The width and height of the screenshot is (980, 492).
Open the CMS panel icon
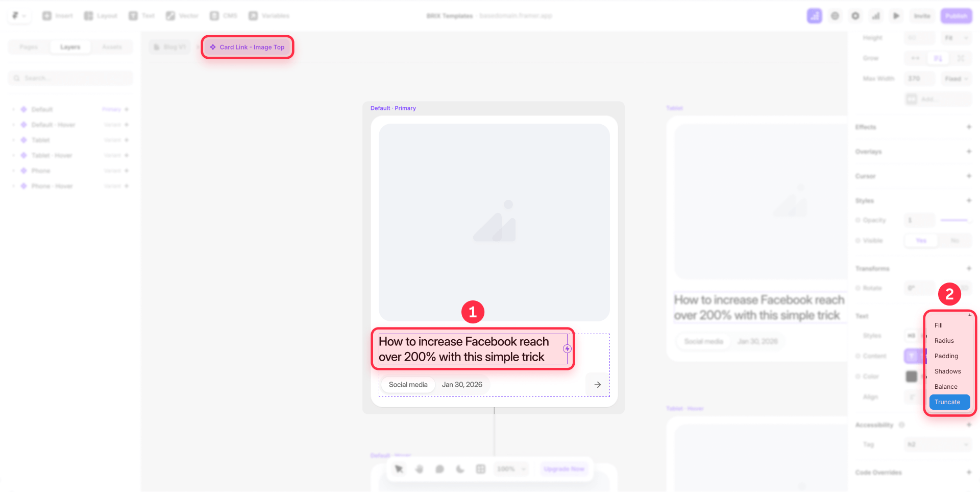coord(215,15)
